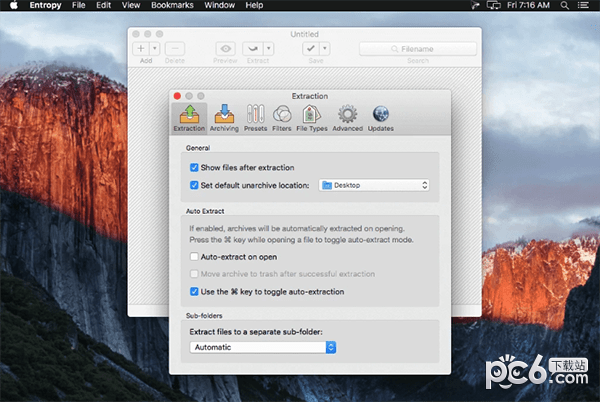Click the Preview eye icon

225,49
